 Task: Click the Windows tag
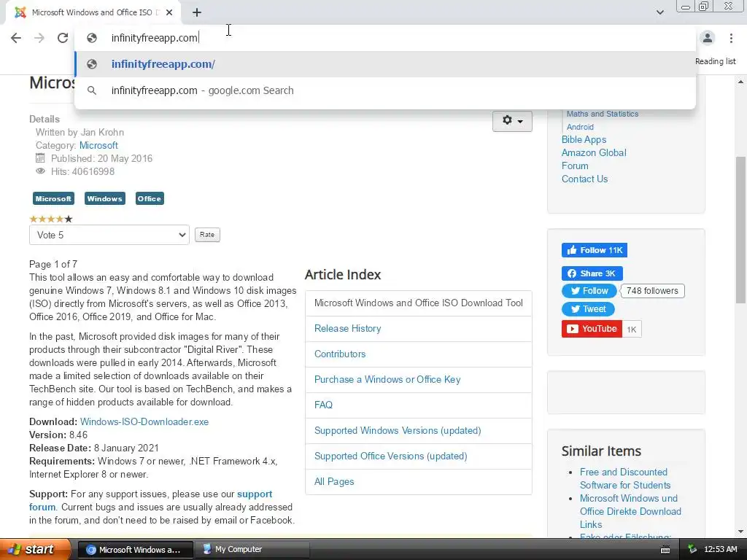tap(105, 198)
